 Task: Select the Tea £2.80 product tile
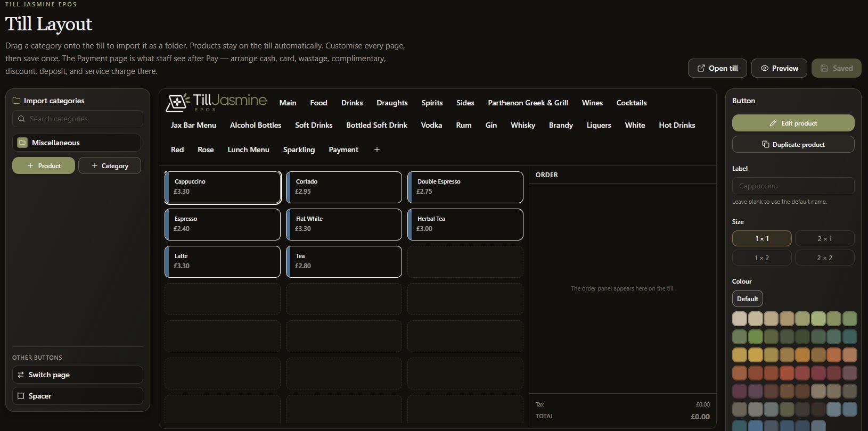tap(344, 262)
